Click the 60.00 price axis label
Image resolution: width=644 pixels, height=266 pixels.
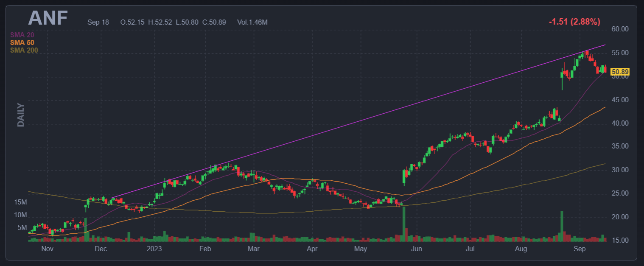(619, 29)
